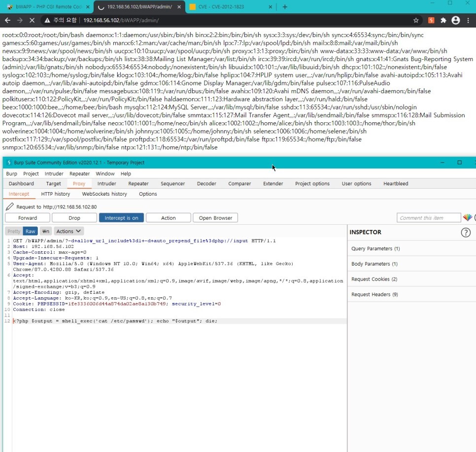
Task: Toggle the \n non-printable characters button
Action: pyautogui.click(x=45, y=231)
